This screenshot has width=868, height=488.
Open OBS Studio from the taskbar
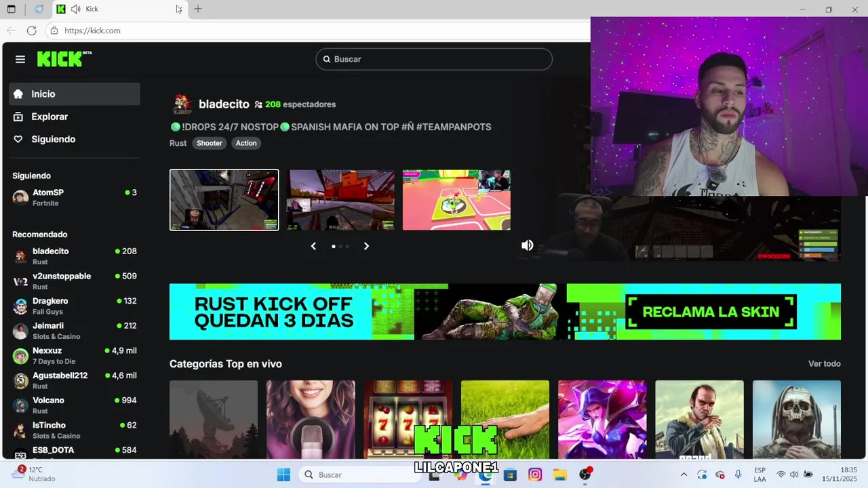585,474
